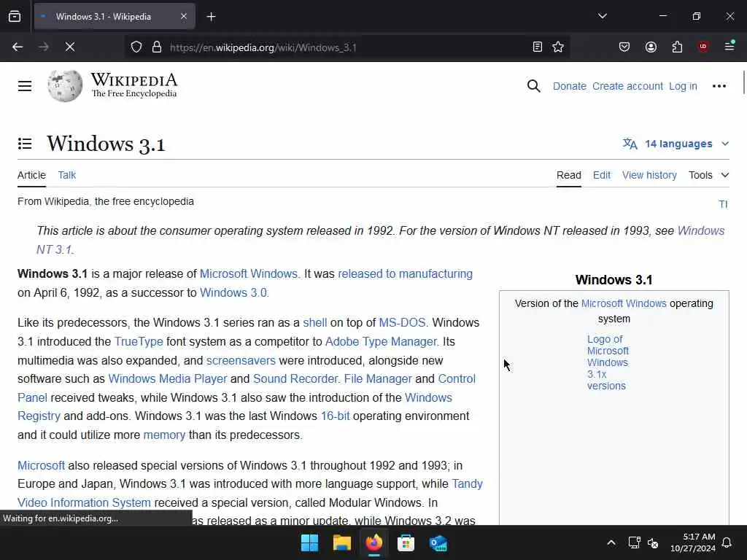Click Firefox icon in taskbar
This screenshot has width=747, height=560.
point(374,542)
